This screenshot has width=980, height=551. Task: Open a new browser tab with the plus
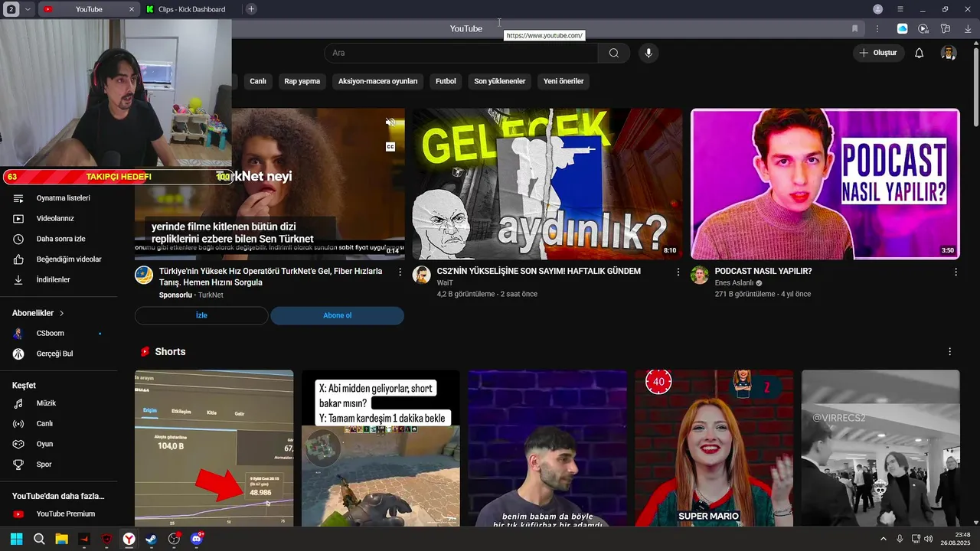pos(251,9)
